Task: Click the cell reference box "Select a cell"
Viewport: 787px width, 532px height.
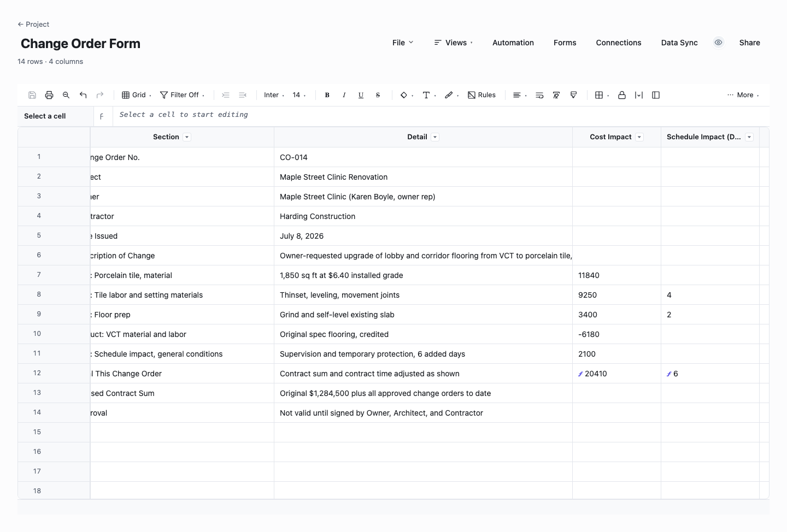Action: [56, 116]
